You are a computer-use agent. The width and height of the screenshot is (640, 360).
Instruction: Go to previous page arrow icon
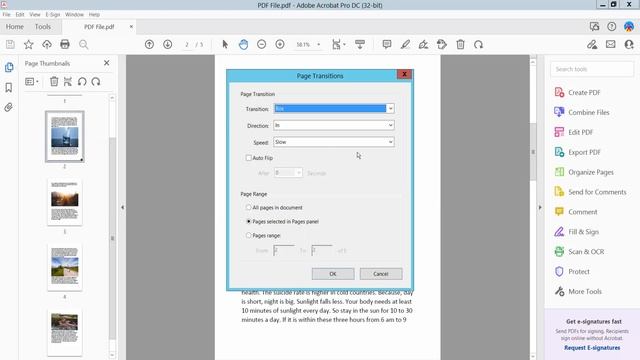pos(149,44)
